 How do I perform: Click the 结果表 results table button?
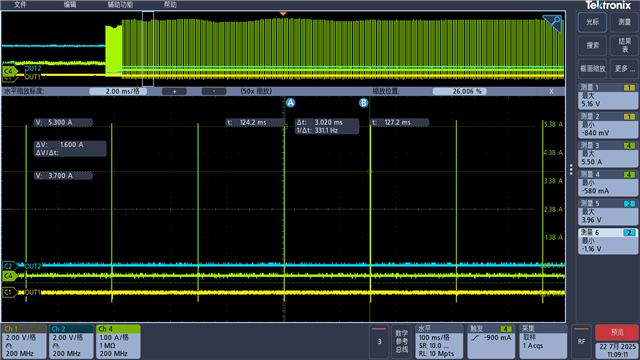(x=624, y=45)
